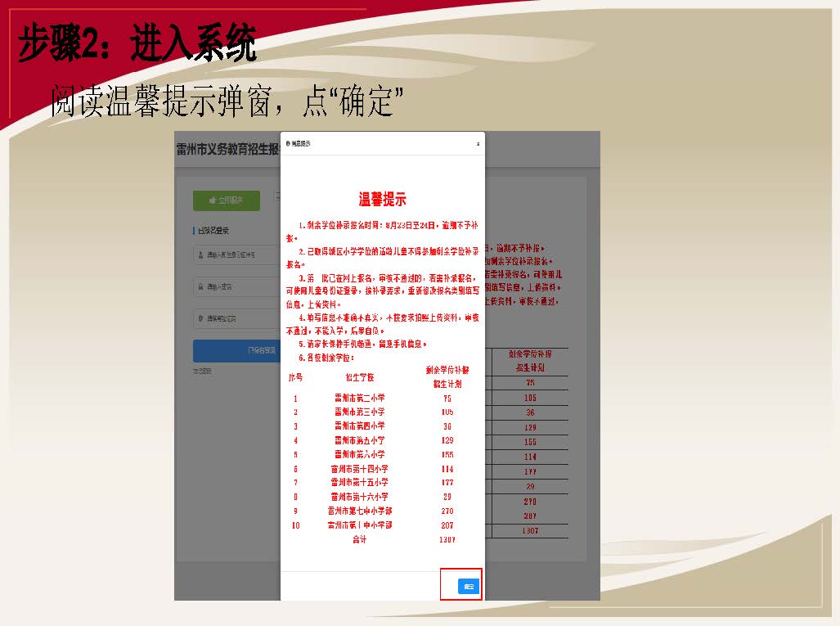Select row 雷州市第二小学 in the popup table
The width and height of the screenshot is (840, 626).
click(374, 399)
